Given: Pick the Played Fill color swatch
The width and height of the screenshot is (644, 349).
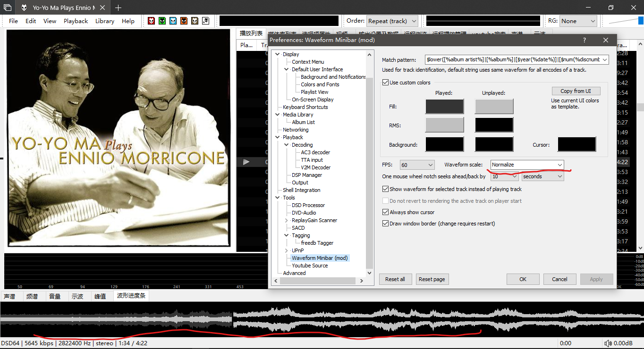Looking at the screenshot, I should coord(444,107).
